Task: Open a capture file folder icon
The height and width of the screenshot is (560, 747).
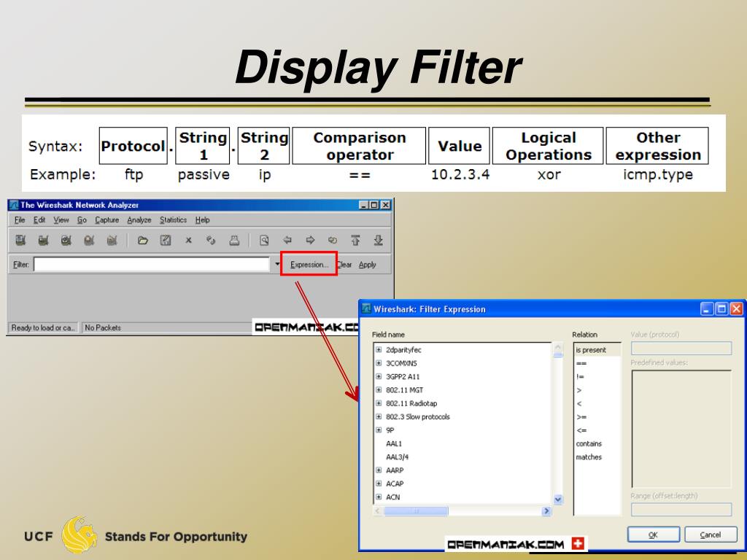Action: click(142, 241)
